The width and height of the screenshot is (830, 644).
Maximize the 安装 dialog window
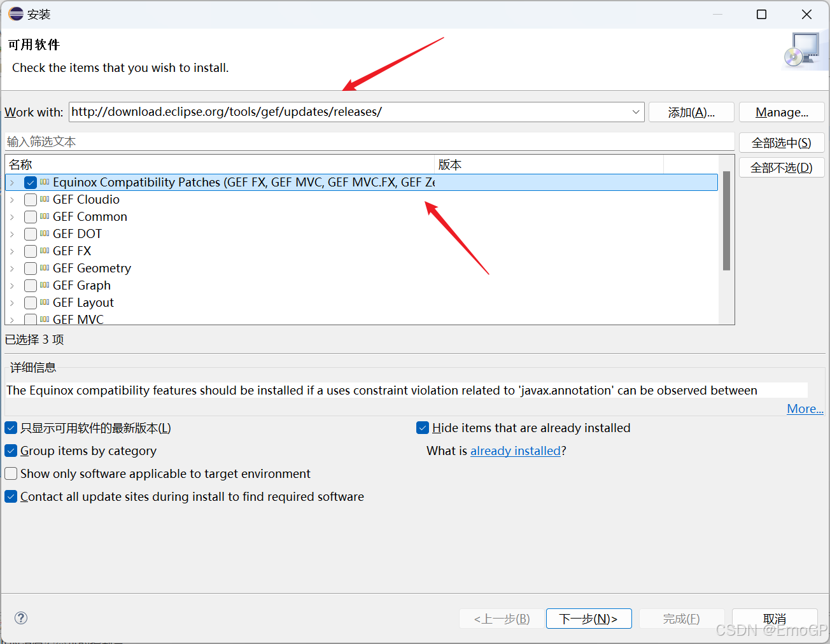[x=761, y=14]
